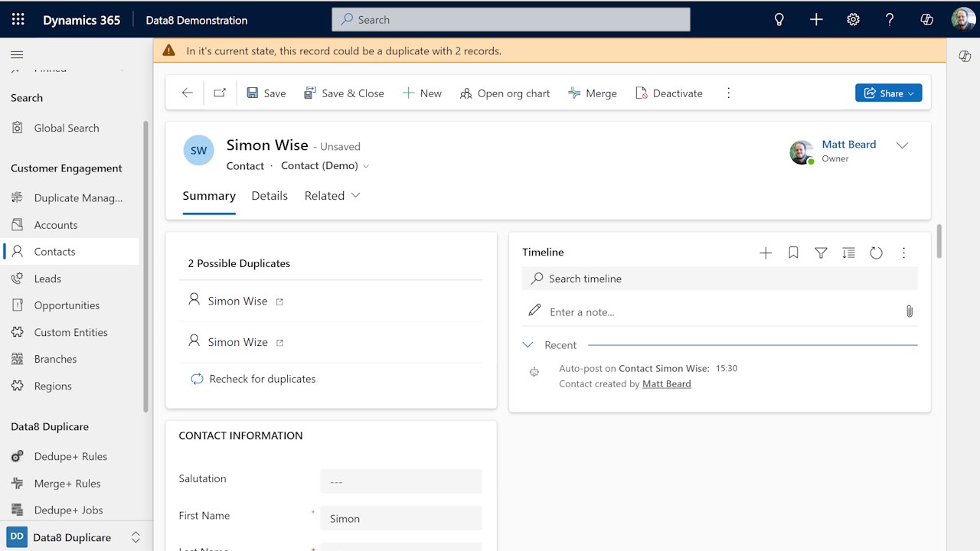Click the global Search box
This screenshot has width=980, height=551.
(x=511, y=20)
